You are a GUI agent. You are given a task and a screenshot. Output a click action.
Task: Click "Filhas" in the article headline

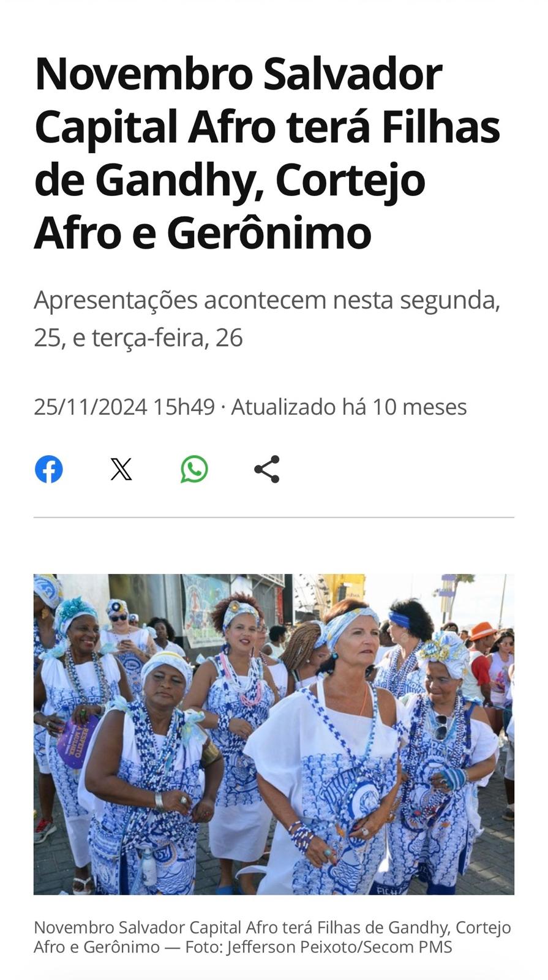click(441, 127)
